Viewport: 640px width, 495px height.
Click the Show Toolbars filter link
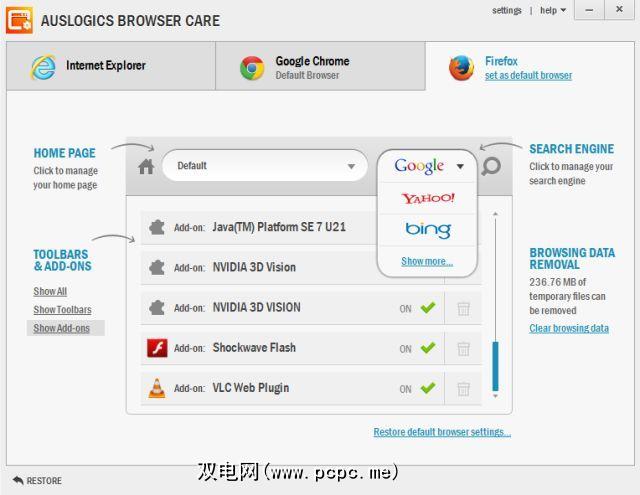(62, 310)
